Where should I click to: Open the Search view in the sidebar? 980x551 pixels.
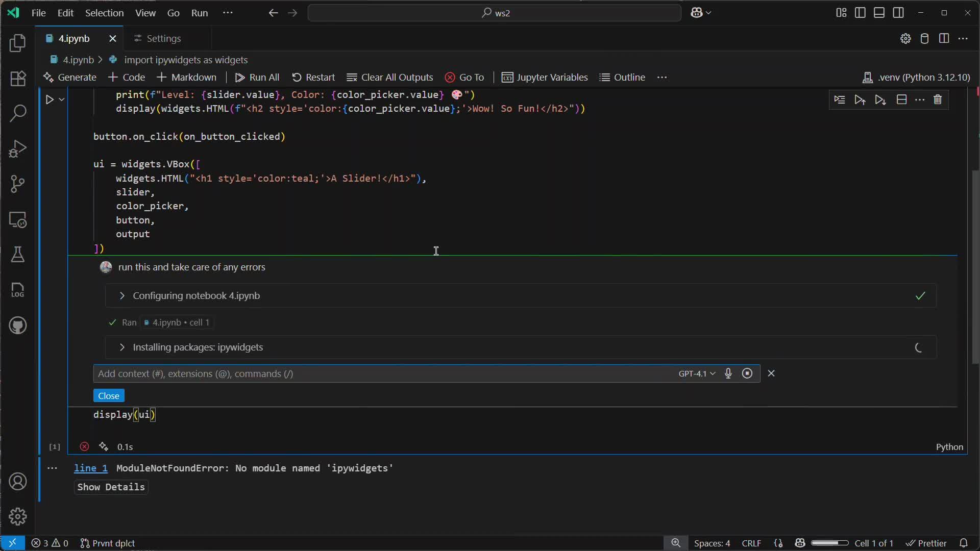click(18, 113)
